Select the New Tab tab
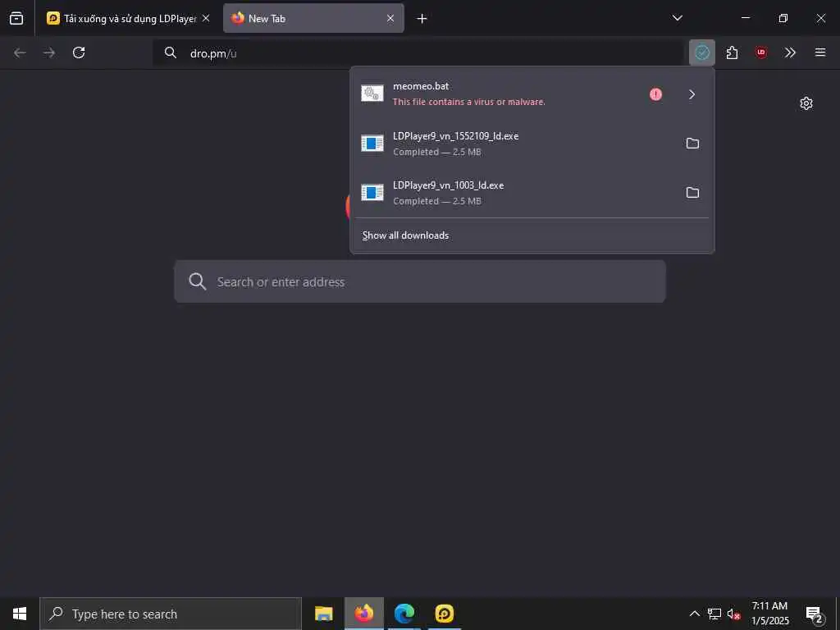 click(x=313, y=18)
